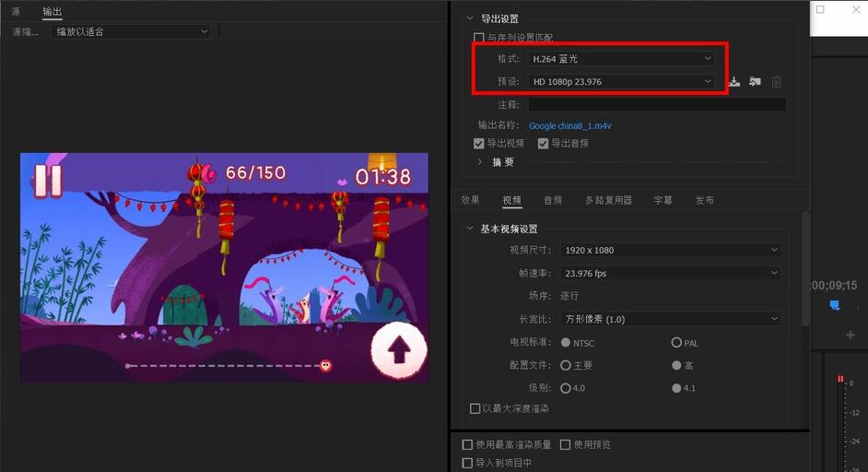Click the maximize window icon
Viewport: 868px width, 472px height.
820,9
